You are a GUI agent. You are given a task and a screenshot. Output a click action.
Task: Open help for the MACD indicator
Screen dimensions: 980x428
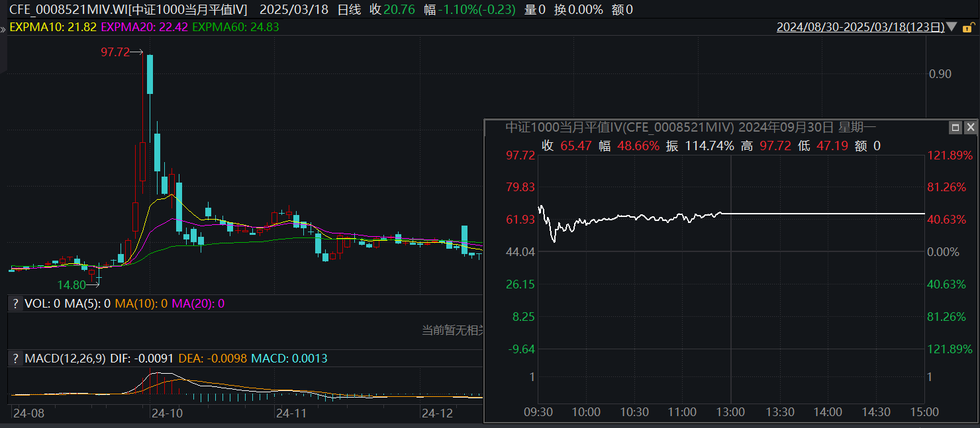coord(15,359)
